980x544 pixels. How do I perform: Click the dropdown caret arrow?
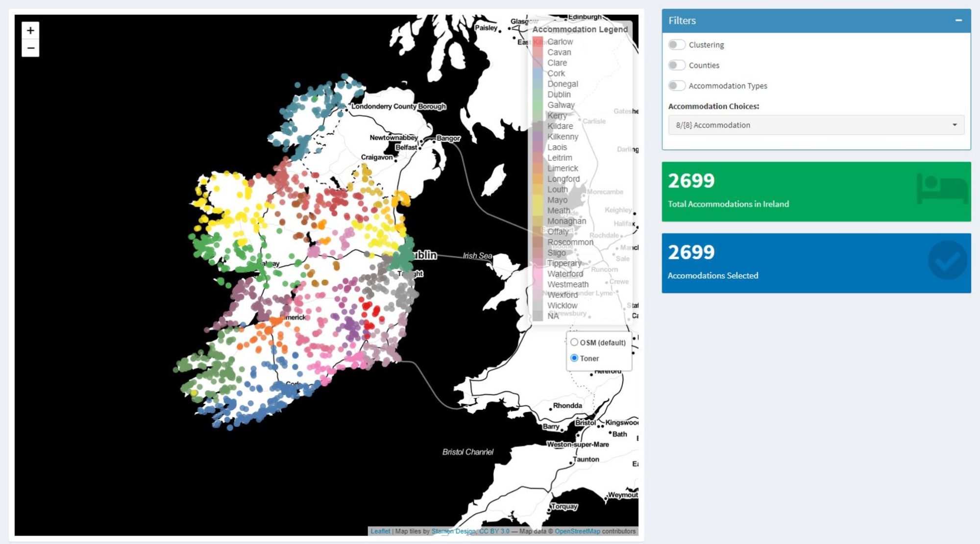[x=955, y=125]
